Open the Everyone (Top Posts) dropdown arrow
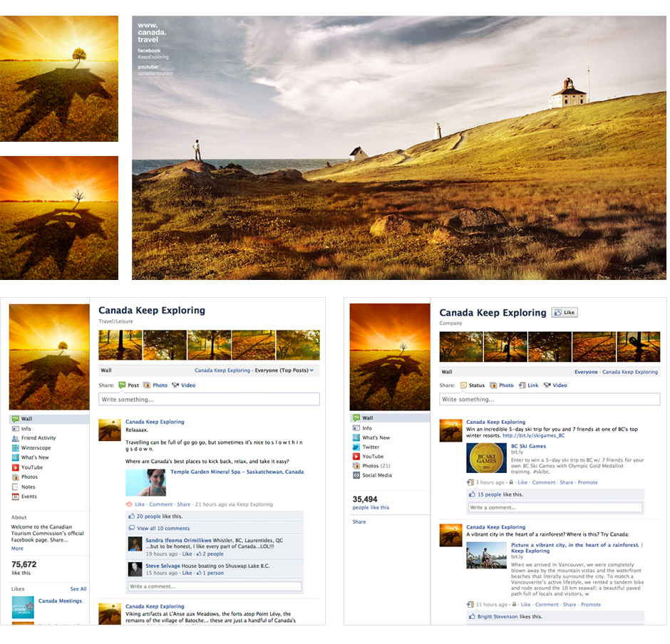 [x=311, y=370]
